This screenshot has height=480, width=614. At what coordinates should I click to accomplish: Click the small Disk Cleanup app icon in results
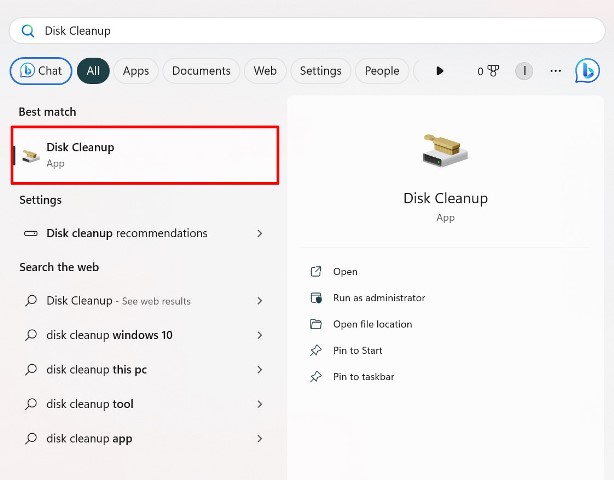click(31, 155)
